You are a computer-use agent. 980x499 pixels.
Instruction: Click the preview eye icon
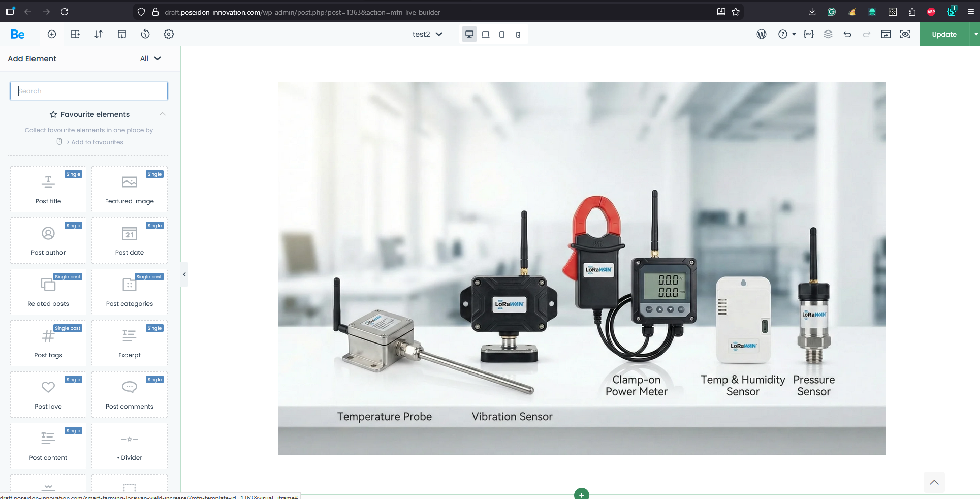pos(905,34)
